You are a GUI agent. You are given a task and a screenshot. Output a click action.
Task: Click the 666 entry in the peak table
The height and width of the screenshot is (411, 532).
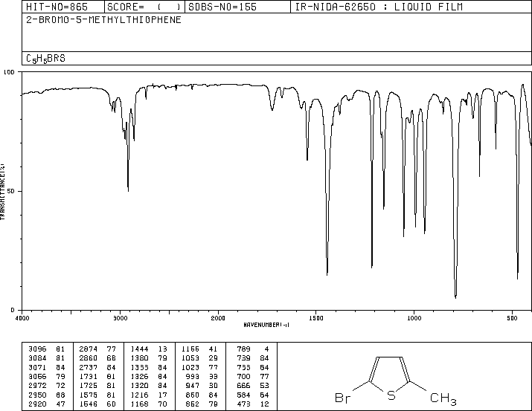[x=243, y=386]
